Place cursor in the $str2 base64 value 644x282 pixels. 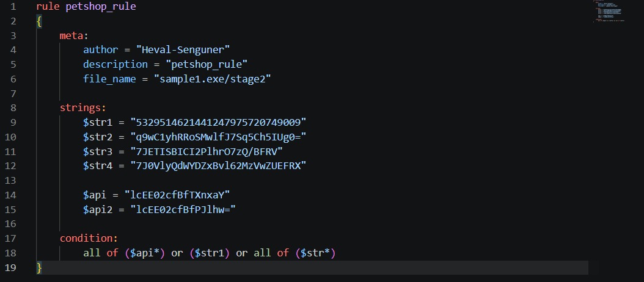(x=219, y=137)
